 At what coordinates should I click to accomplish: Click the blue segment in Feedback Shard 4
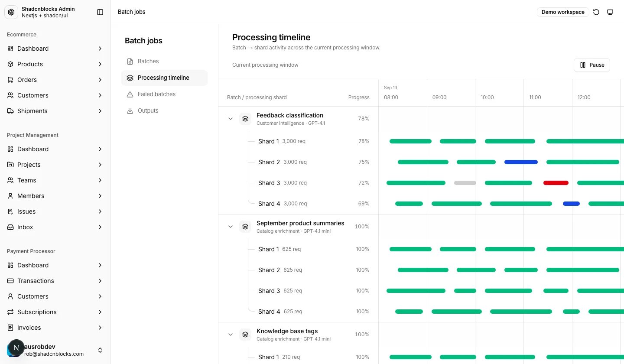571,204
